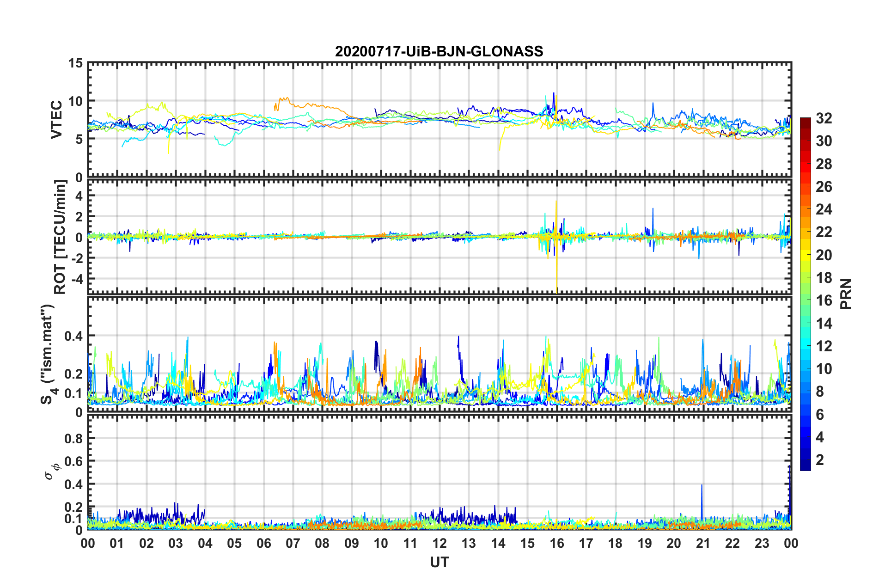
Task: Click x-axis hour tick "16"
Action: coord(557,543)
